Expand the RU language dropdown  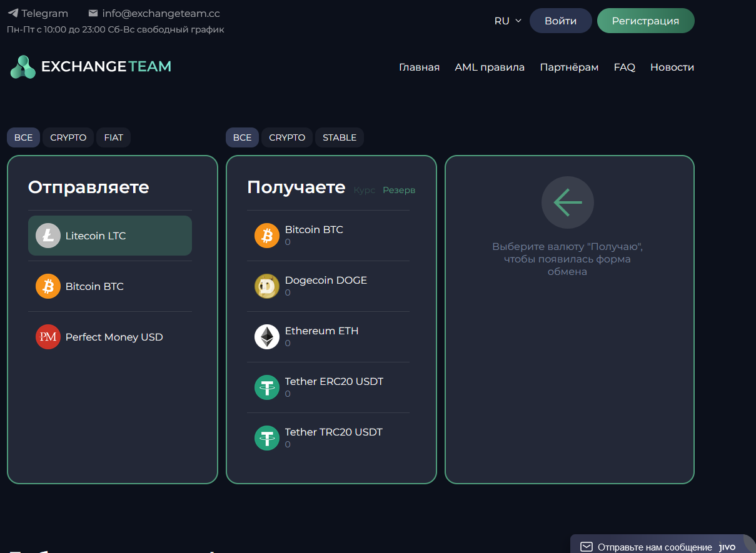[508, 21]
